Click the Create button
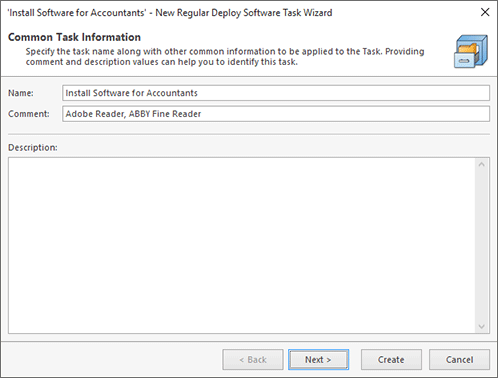Image resolution: width=498 pixels, height=378 pixels. pos(391,359)
